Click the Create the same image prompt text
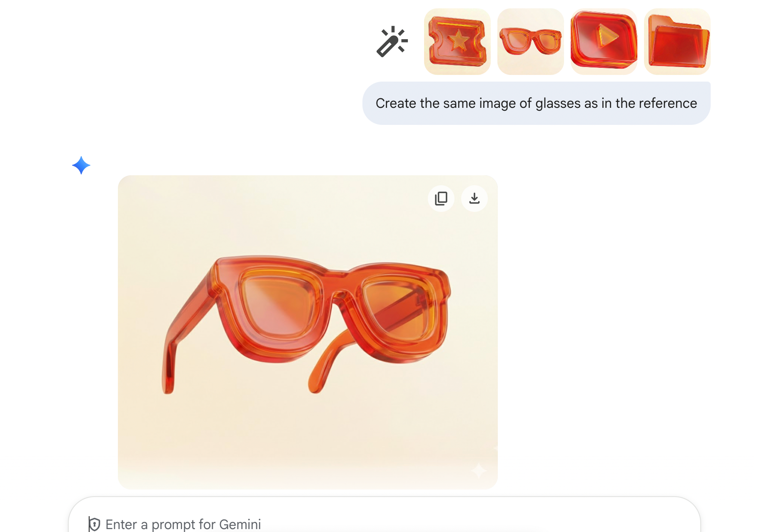The height and width of the screenshot is (532, 774). pos(536,103)
